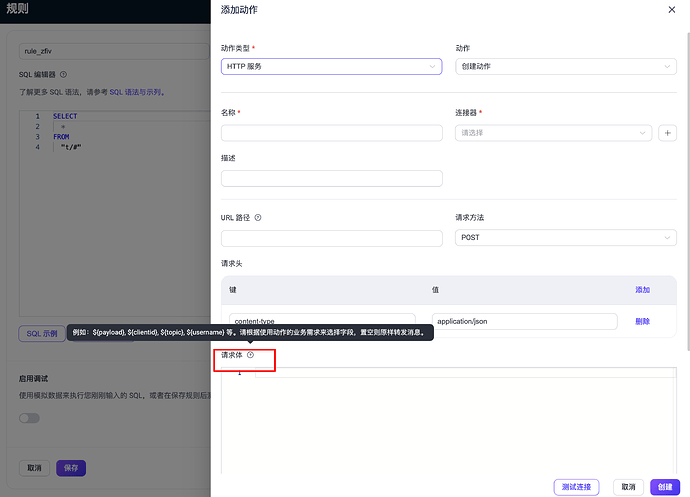Click the 创建 button

[663, 487]
